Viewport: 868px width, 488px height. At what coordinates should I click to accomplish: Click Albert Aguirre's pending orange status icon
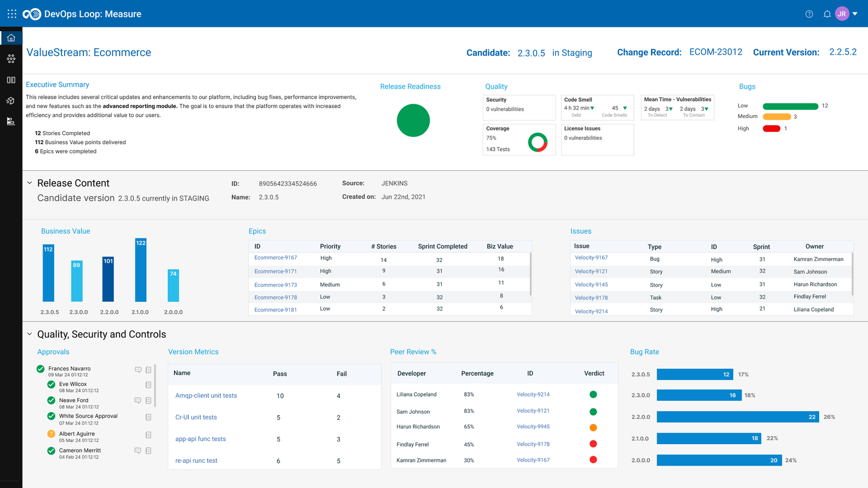51,434
